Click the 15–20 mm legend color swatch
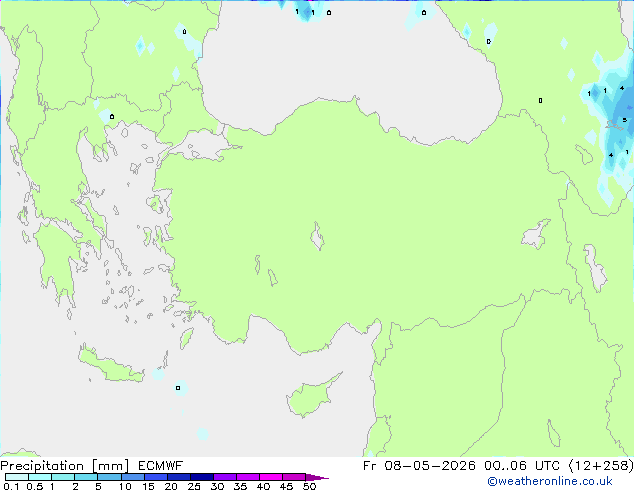This screenshot has height=490, width=634. tap(155, 477)
